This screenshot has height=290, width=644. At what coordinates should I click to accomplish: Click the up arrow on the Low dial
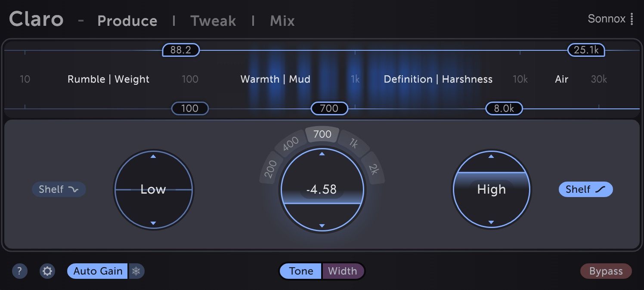click(153, 157)
